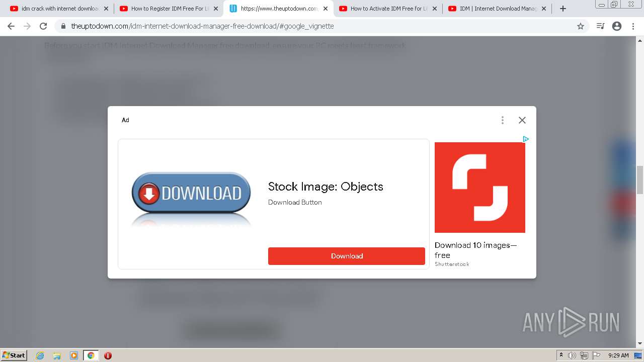Image resolution: width=644 pixels, height=362 pixels.
Task: Click the address bar URL
Action: pyautogui.click(x=202, y=26)
